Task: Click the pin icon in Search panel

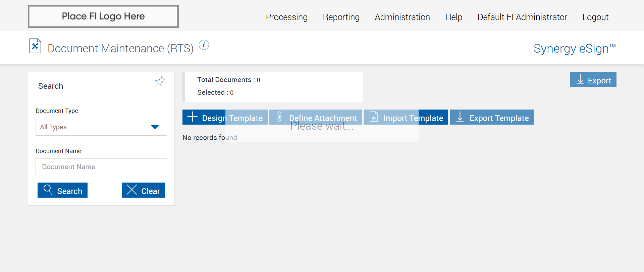Action: [x=160, y=82]
